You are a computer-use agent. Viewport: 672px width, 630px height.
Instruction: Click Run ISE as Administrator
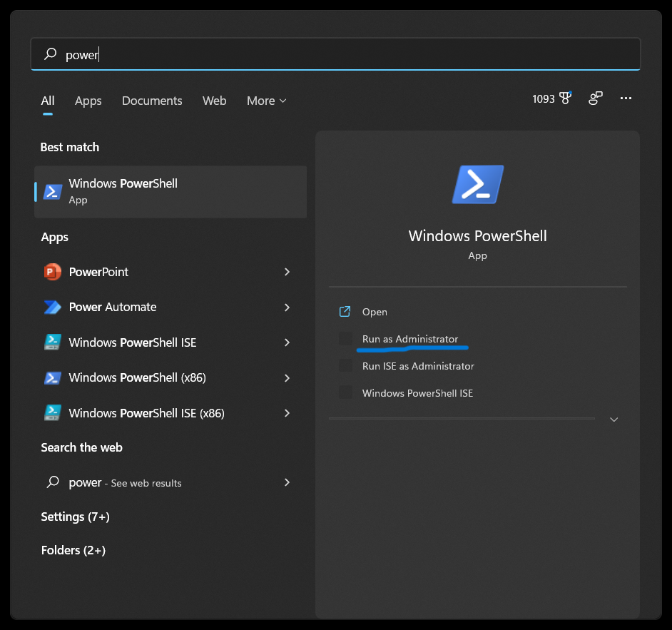[x=417, y=366]
